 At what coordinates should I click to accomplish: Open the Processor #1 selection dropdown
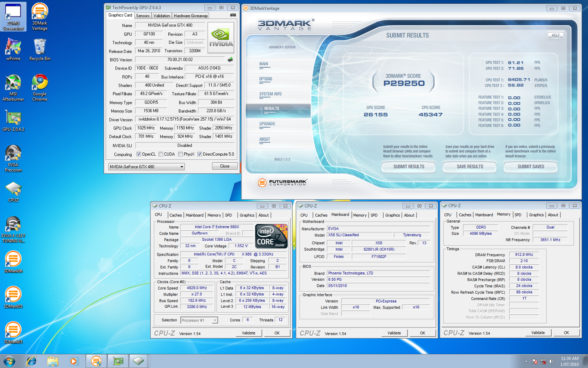coord(199,320)
